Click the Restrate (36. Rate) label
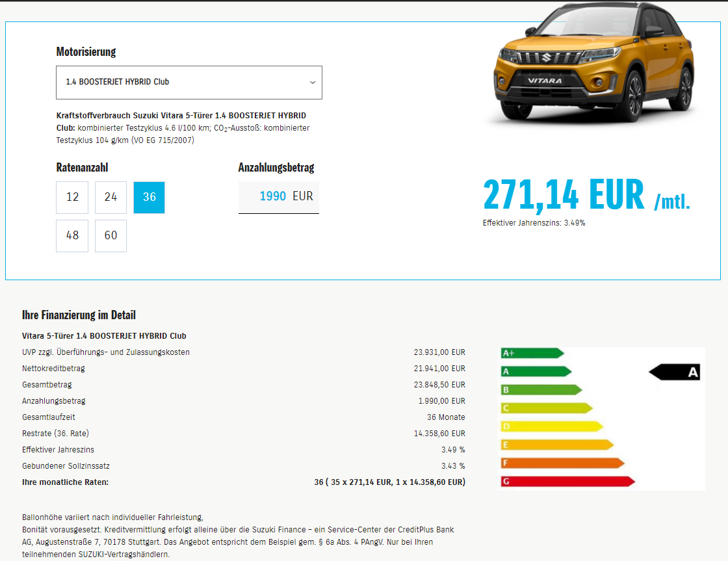728x561 pixels. [x=55, y=434]
